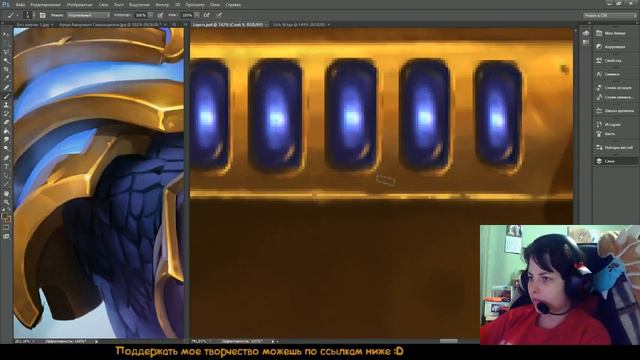Select the Pen tool
Image resolution: width=640 pixels, height=360 pixels.
[6, 158]
